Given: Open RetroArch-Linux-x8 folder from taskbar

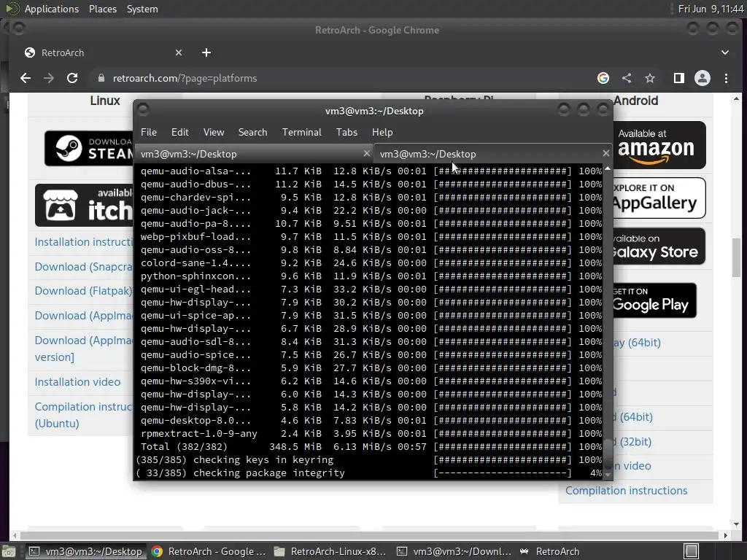Looking at the screenshot, I should coord(330,551).
